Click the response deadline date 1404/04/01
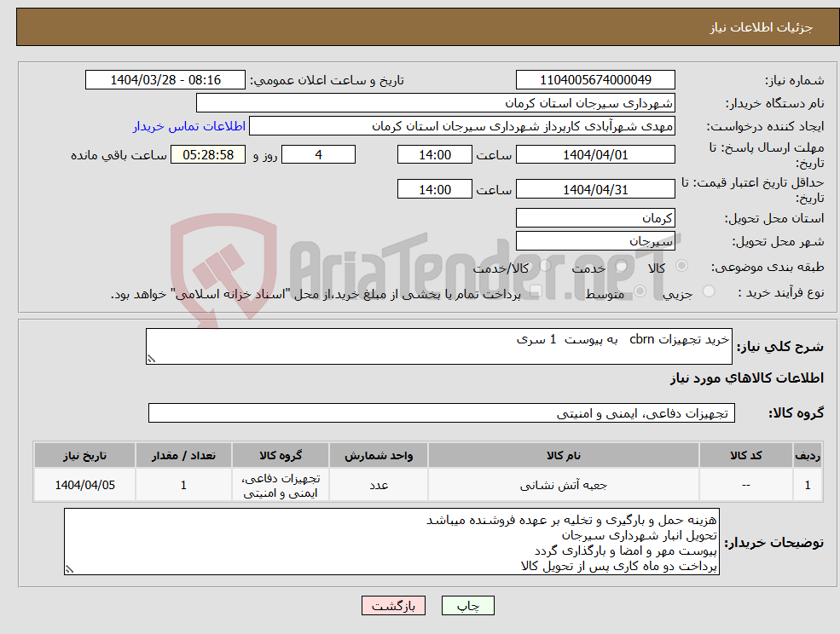The image size is (840, 634). [x=595, y=155]
